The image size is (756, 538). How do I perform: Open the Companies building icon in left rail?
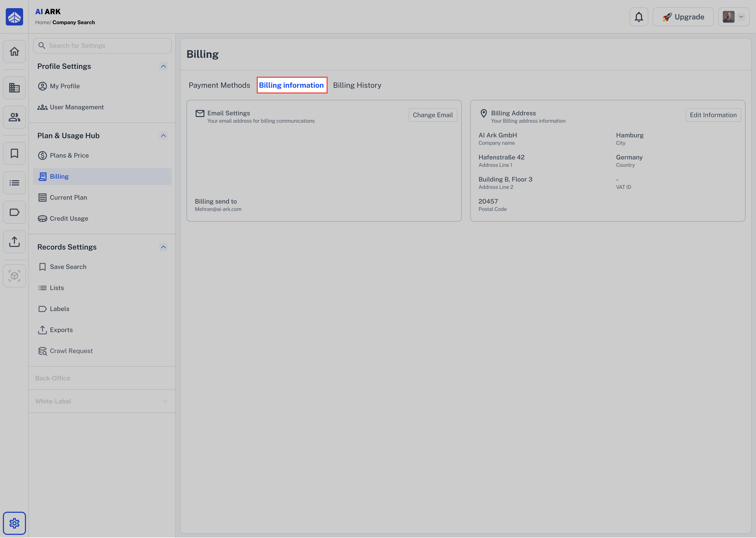click(x=14, y=88)
